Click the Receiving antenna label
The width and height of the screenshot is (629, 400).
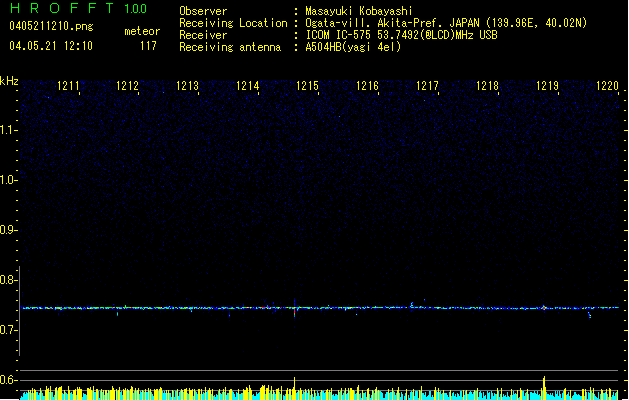230,47
